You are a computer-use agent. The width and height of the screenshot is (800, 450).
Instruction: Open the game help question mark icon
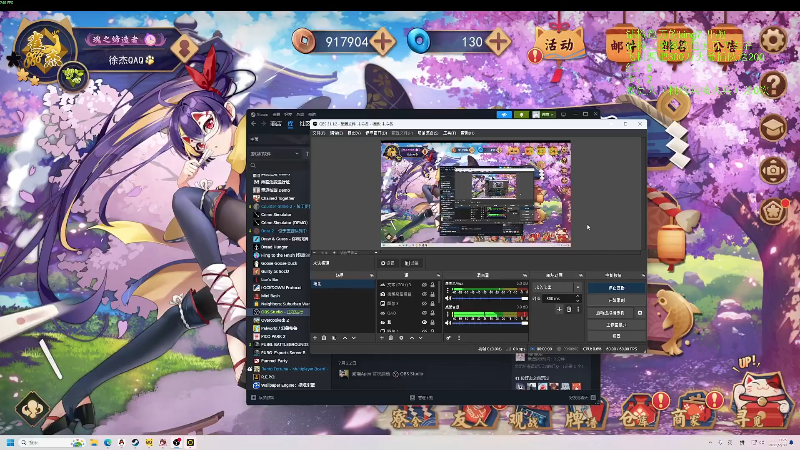click(773, 84)
